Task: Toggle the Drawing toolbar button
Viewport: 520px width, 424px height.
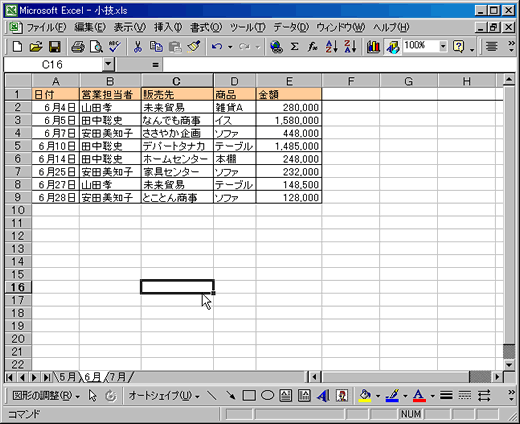Action: 393,47
